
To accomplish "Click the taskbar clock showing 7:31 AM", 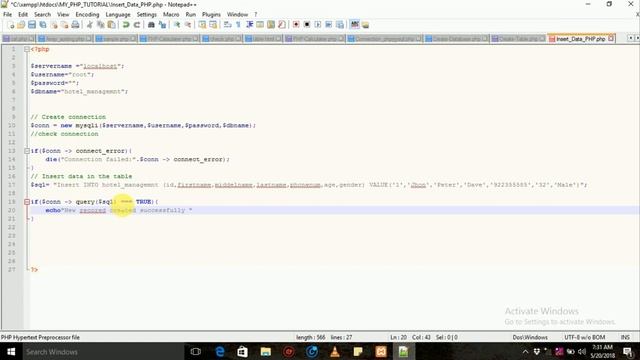I will tap(602, 351).
